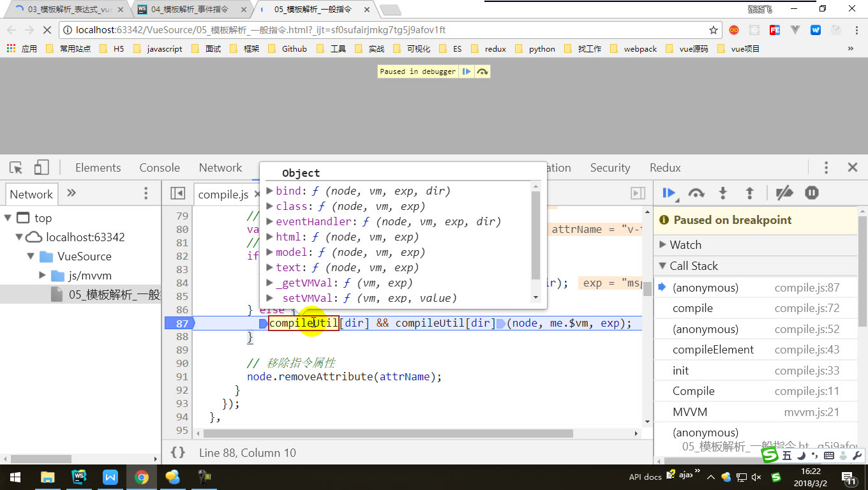Viewport: 868px width, 490px height.
Task: Stop loading the page
Action: (x=47, y=30)
